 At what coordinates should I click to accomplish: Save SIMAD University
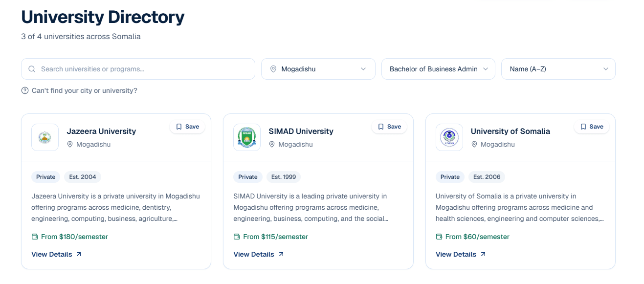[389, 127]
